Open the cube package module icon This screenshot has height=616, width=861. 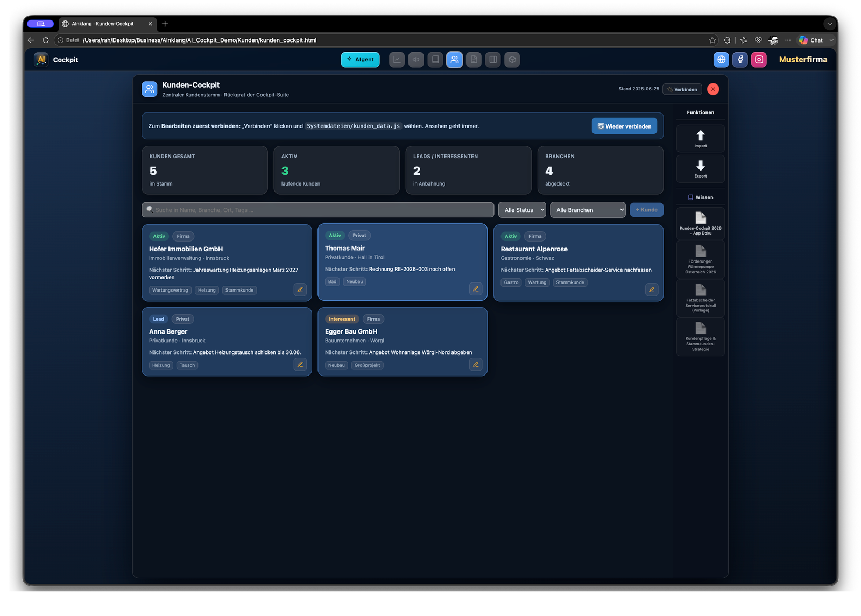coord(512,60)
